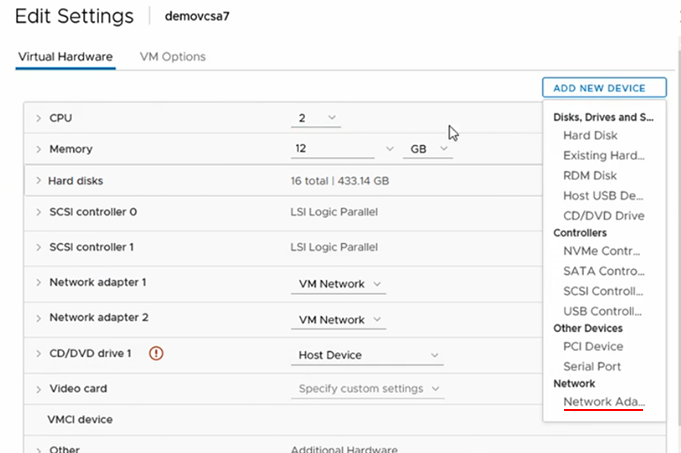The width and height of the screenshot is (681, 453).
Task: Open the Specify custom settings dropdown
Action: pos(367,389)
